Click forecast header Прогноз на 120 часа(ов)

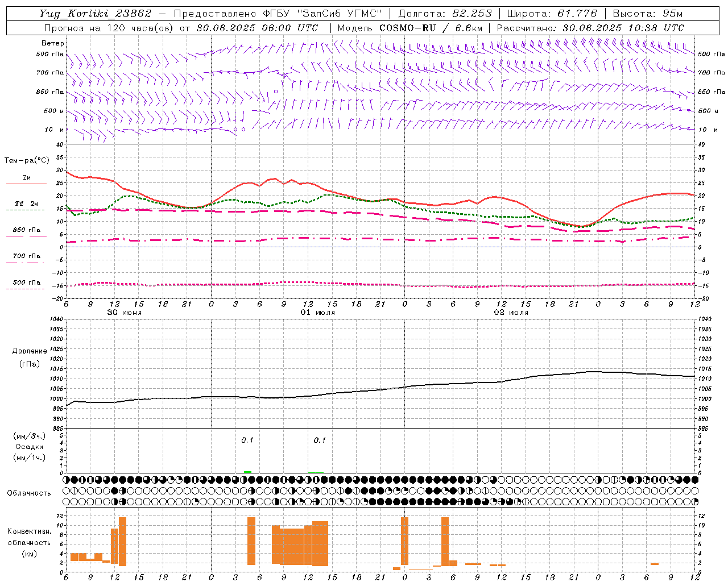point(110,28)
